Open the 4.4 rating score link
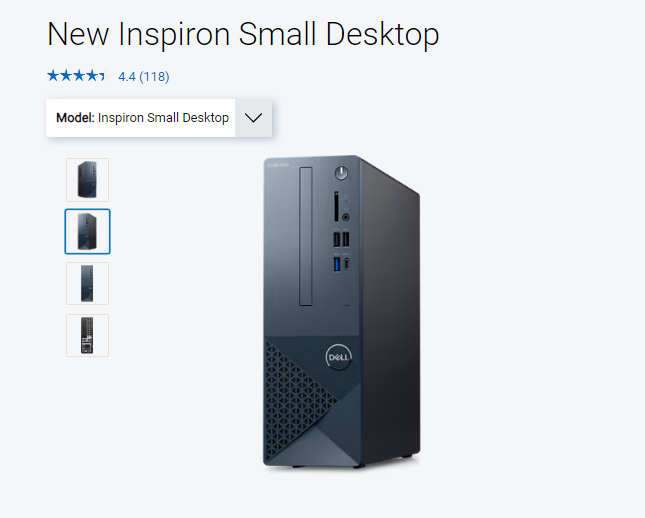 coord(127,77)
